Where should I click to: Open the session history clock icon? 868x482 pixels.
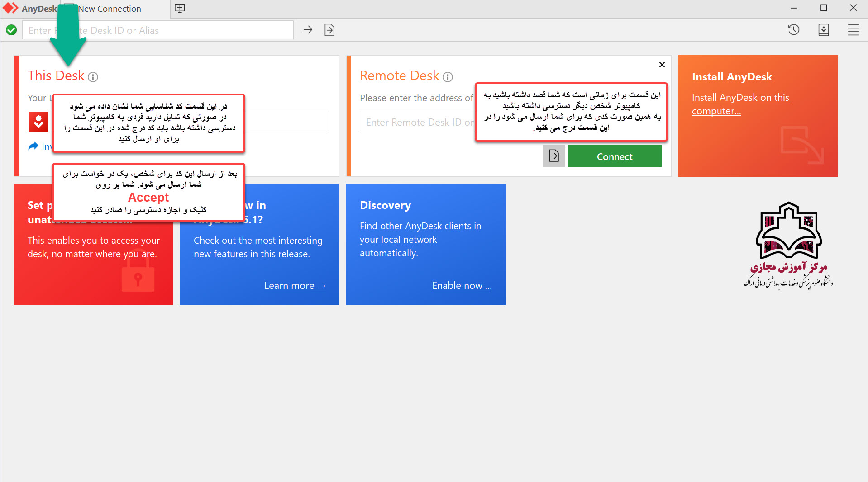(x=793, y=30)
